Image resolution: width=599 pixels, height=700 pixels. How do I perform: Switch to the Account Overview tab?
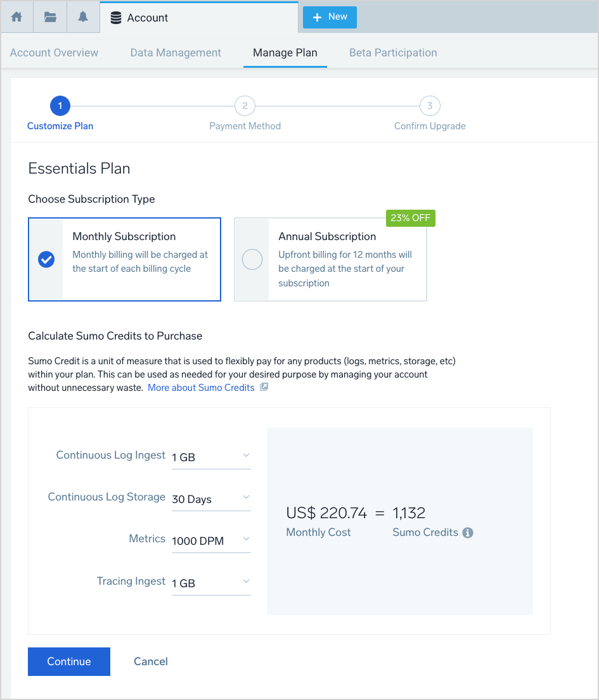point(55,53)
